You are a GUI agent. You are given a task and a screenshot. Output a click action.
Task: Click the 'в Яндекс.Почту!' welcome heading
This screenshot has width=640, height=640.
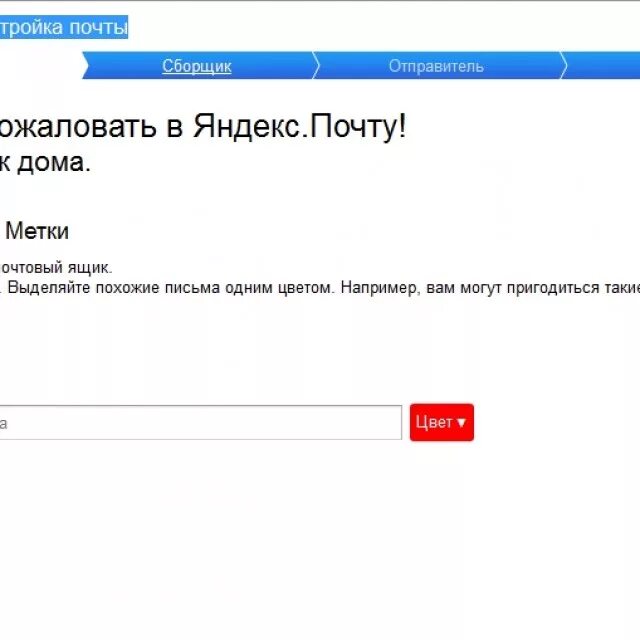point(287,127)
